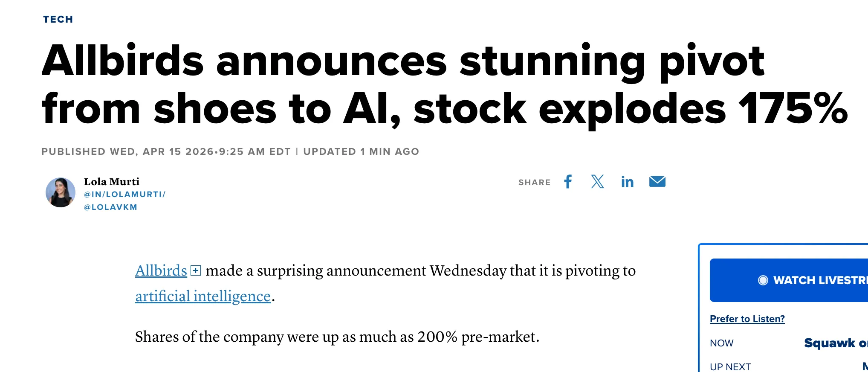This screenshot has width=868, height=372.
Task: Click the NOW label in livestream panel
Action: (x=721, y=343)
